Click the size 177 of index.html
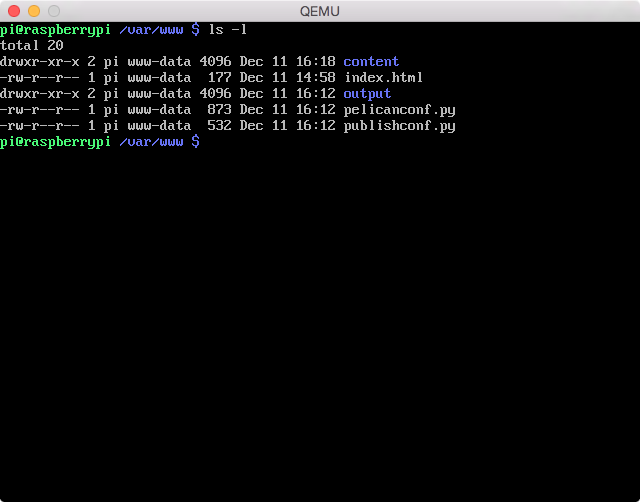Image resolution: width=640 pixels, height=502 pixels. (x=220, y=78)
